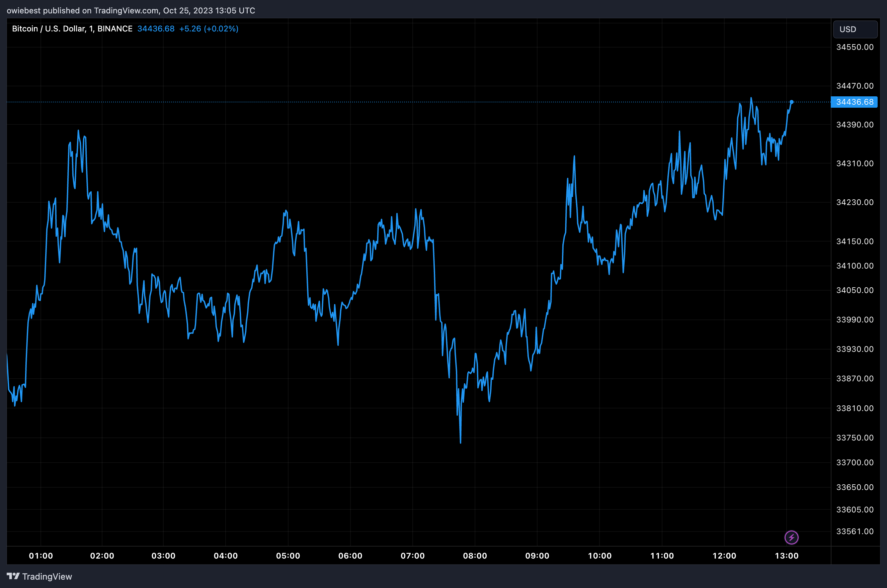Click the 33990.00 price axis label
887x588 pixels.
click(x=855, y=319)
